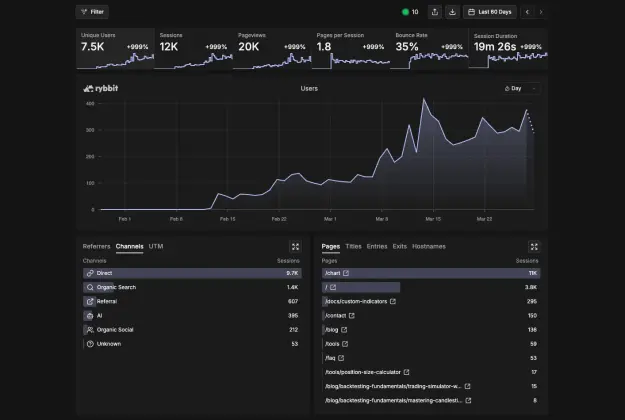Switch to the Titles tab
625x420 pixels.
click(x=354, y=246)
